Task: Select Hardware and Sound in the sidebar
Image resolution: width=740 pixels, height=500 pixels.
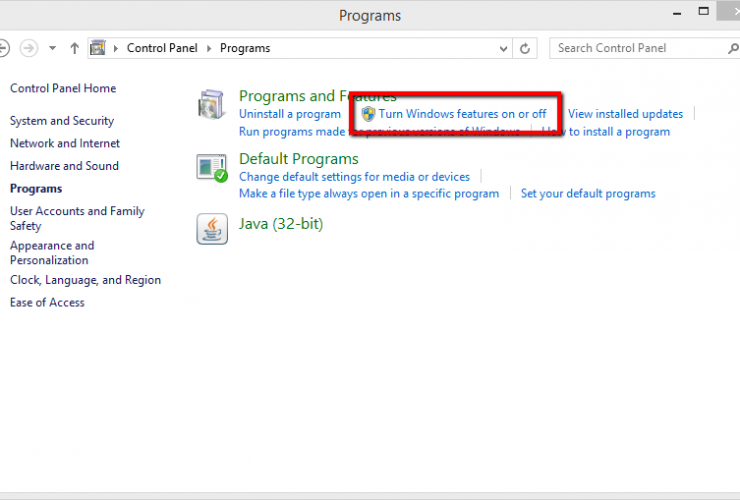Action: 64,166
